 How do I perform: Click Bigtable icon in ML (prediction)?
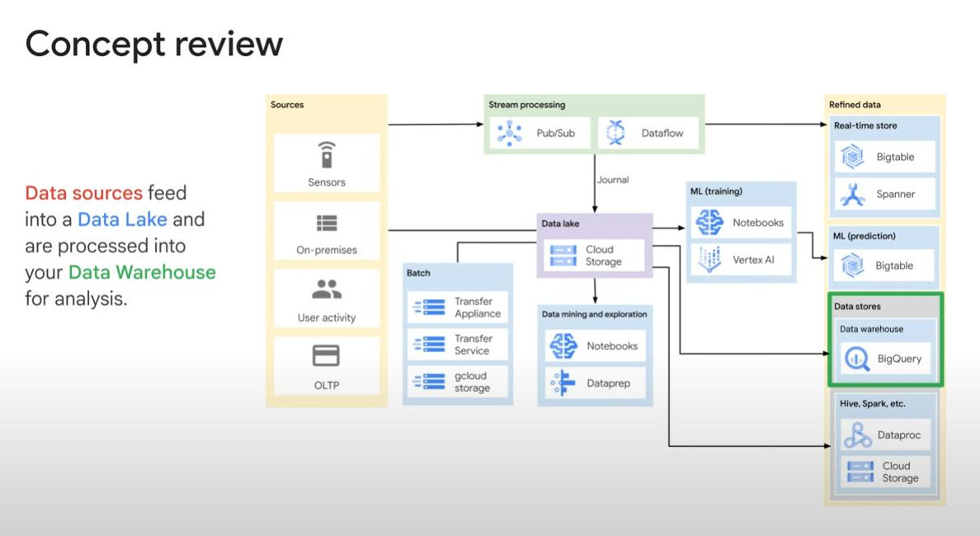click(852, 266)
